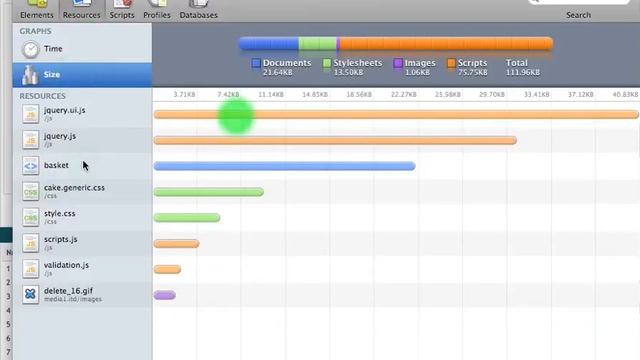Image resolution: width=640 pixels, height=360 pixels.
Task: Switch to the Resources tab
Action: pos(81,10)
